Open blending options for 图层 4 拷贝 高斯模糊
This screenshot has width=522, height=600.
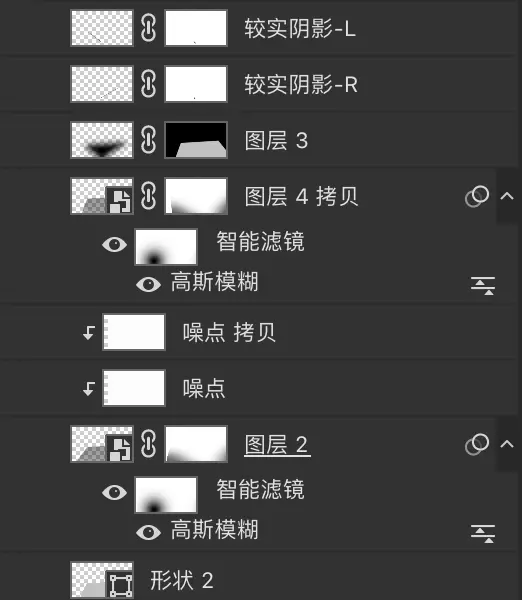click(x=483, y=286)
